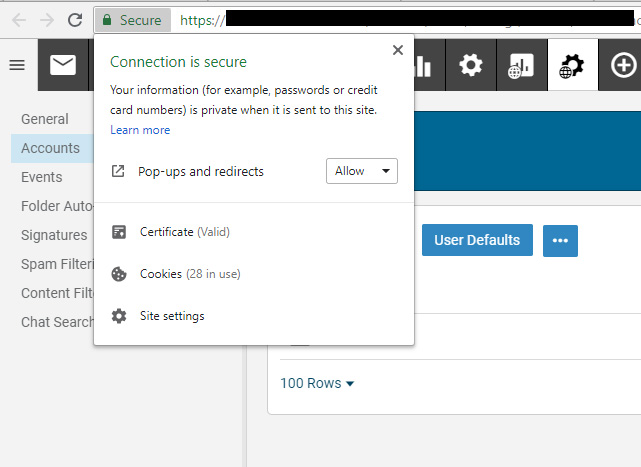
Task: Open the three-dots more actions menu
Action: 560,241
